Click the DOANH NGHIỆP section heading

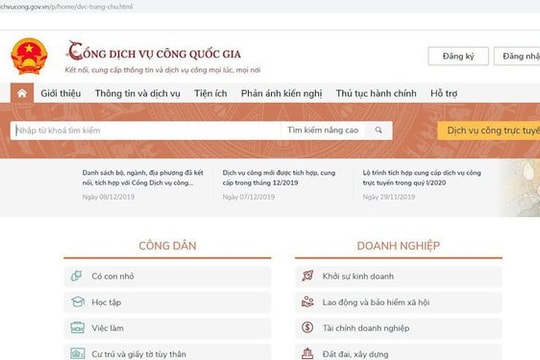coord(398,246)
